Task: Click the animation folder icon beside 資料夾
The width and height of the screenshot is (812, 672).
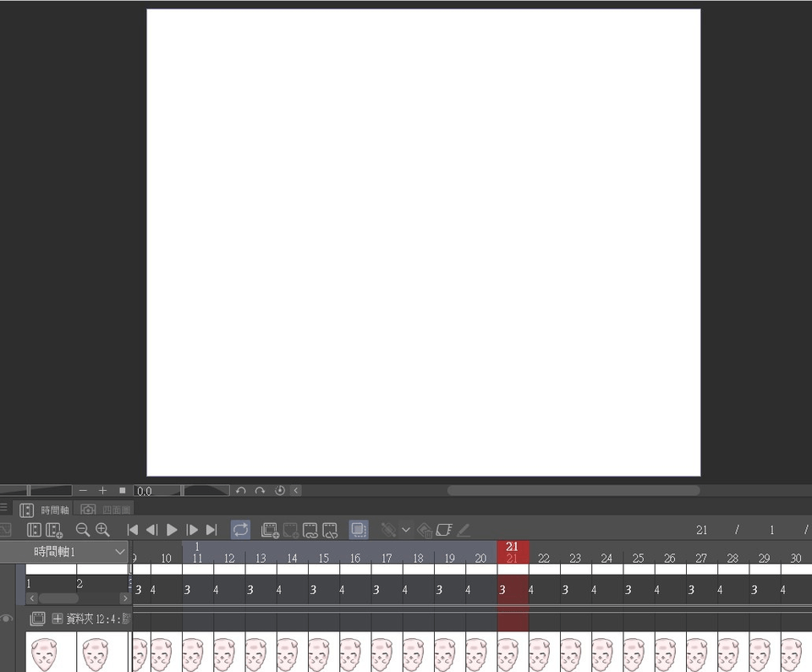Action: click(x=38, y=618)
